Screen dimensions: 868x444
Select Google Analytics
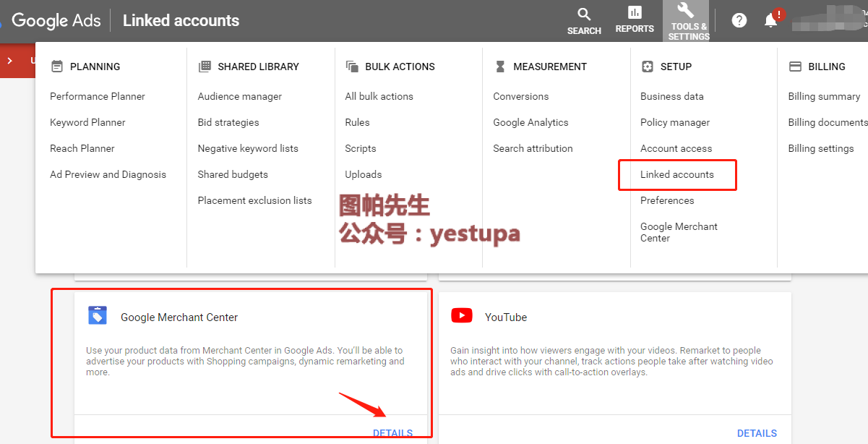point(531,122)
